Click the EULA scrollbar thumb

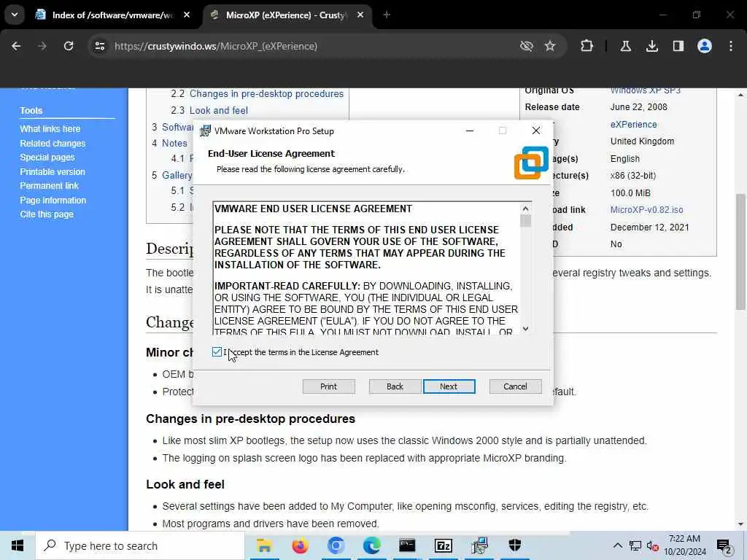(x=525, y=221)
